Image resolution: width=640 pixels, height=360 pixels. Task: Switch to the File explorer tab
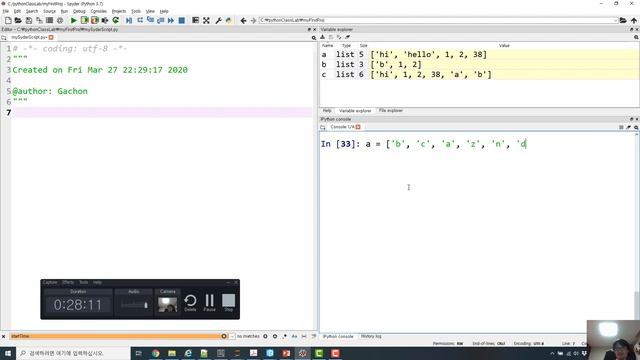pyautogui.click(x=391, y=111)
